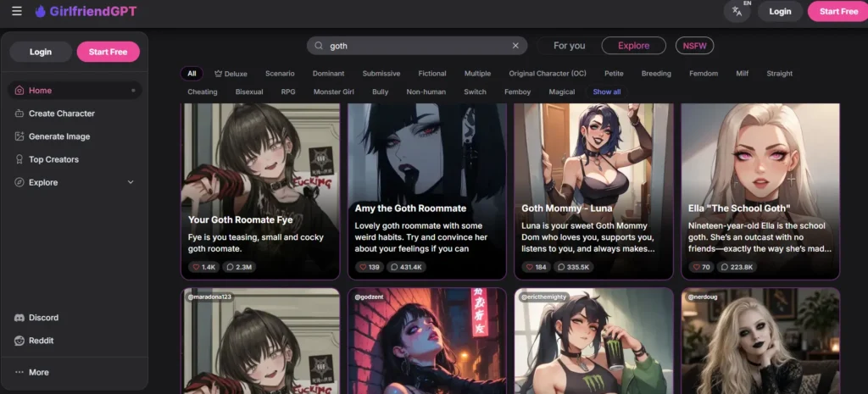The width and height of the screenshot is (868, 394).
Task: Select the Multiple category filter
Action: (x=477, y=74)
